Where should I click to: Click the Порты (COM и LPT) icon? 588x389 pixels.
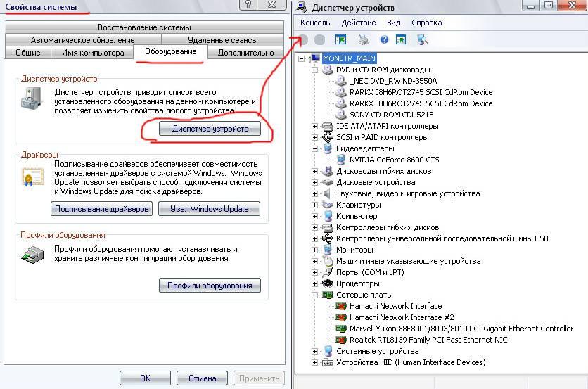328,272
